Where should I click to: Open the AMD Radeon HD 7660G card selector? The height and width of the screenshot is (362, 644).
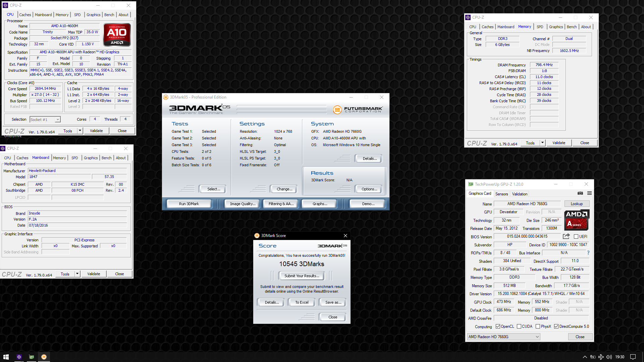pyautogui.click(x=503, y=337)
